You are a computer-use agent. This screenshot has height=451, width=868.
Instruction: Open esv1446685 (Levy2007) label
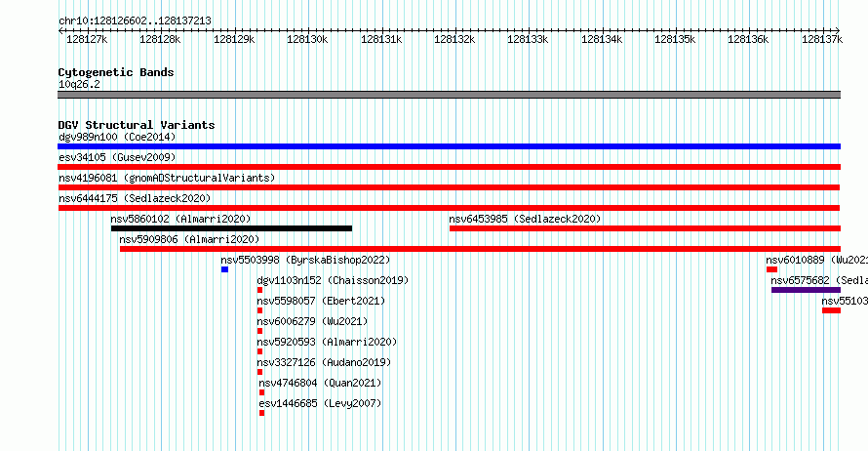point(320,403)
